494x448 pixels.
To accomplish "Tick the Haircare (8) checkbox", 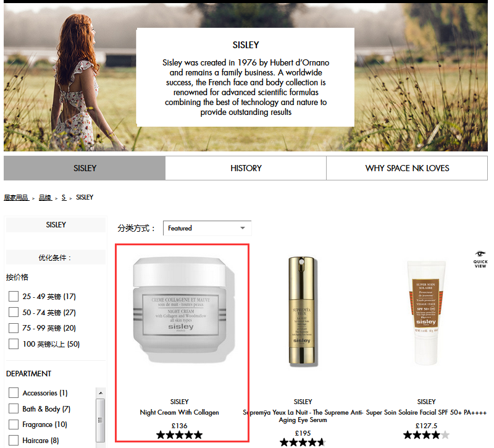I will tap(14, 440).
